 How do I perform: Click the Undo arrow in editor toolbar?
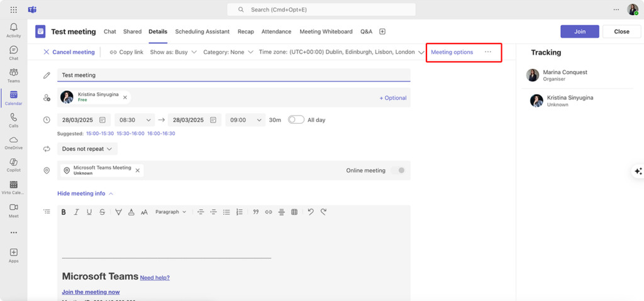(311, 212)
